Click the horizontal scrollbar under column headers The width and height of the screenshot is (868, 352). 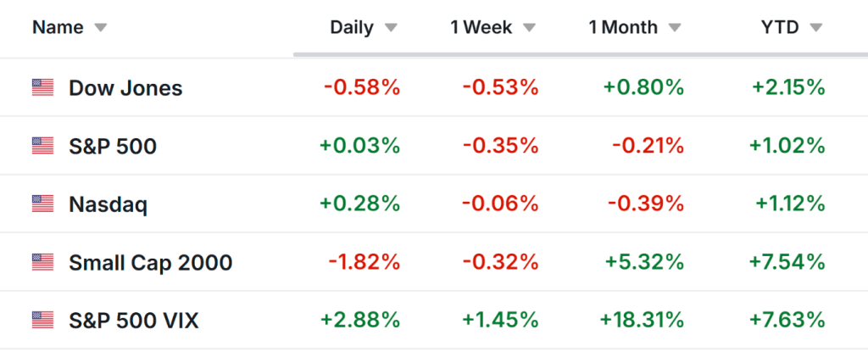pos(576,55)
